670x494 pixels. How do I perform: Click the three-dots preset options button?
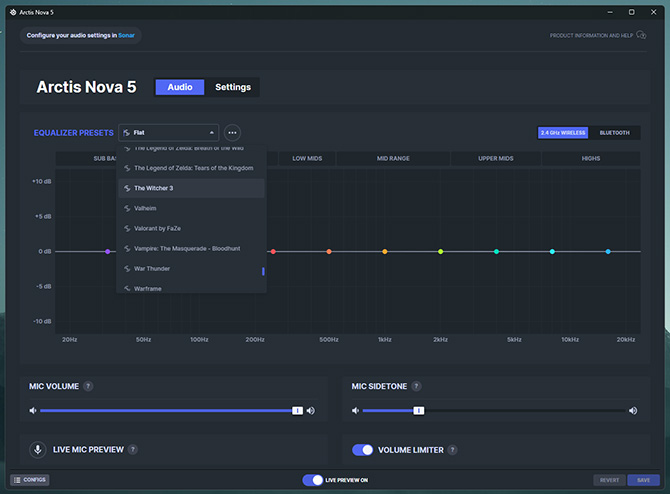232,133
